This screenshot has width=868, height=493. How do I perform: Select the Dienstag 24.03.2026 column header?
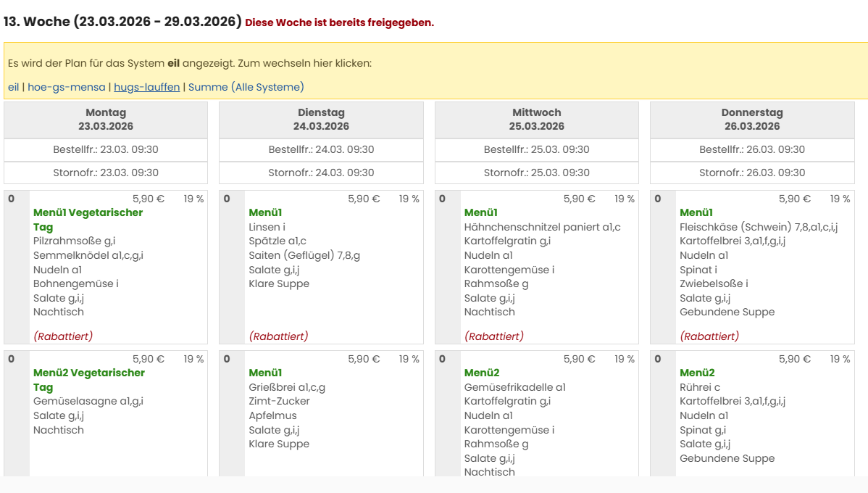tap(321, 120)
